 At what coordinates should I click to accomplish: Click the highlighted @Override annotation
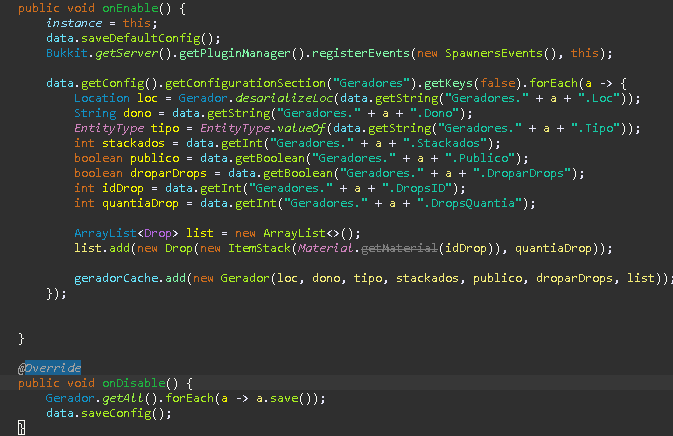point(49,368)
